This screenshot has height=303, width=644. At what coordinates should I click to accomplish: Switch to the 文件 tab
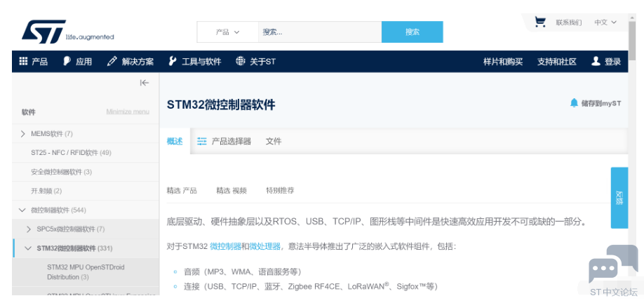click(274, 141)
